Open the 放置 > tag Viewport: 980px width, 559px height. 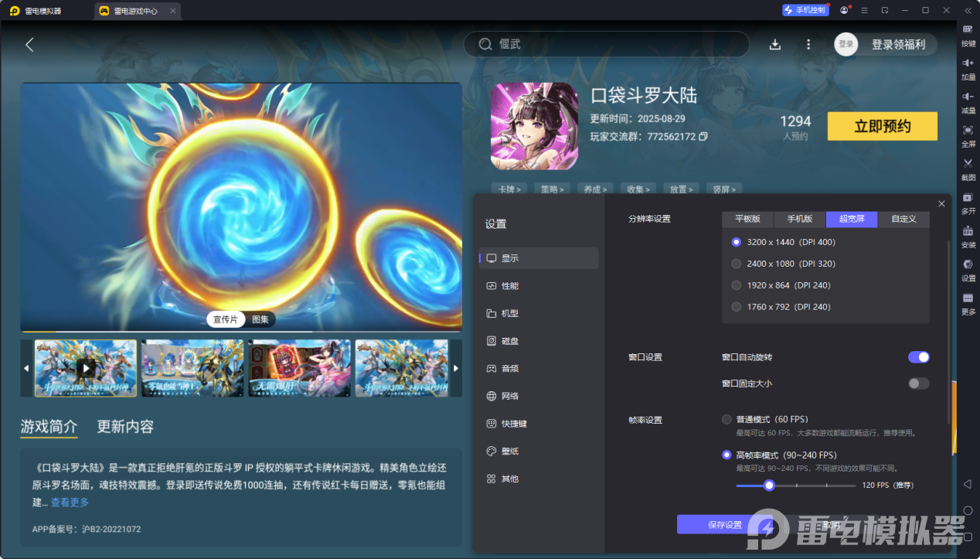pyautogui.click(x=682, y=189)
